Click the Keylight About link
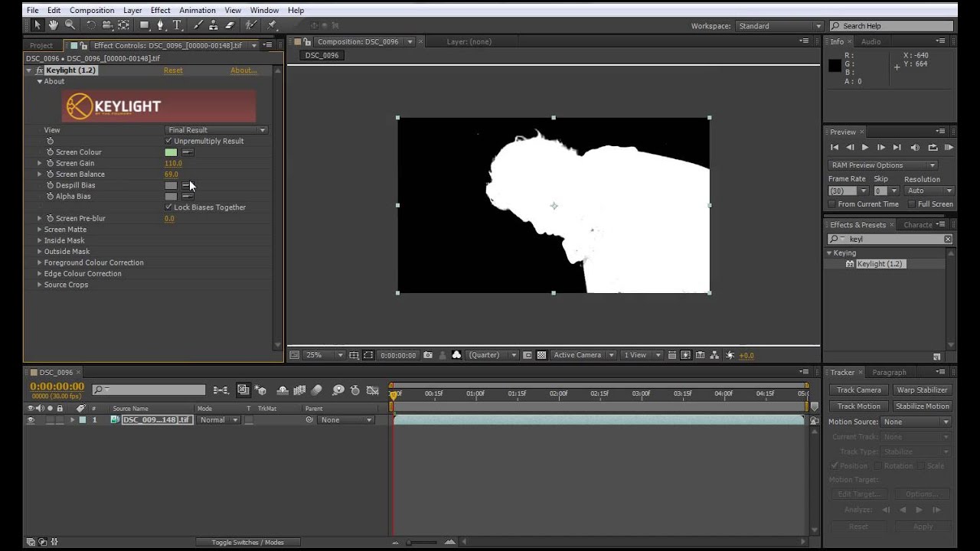980x551 pixels. [x=243, y=70]
